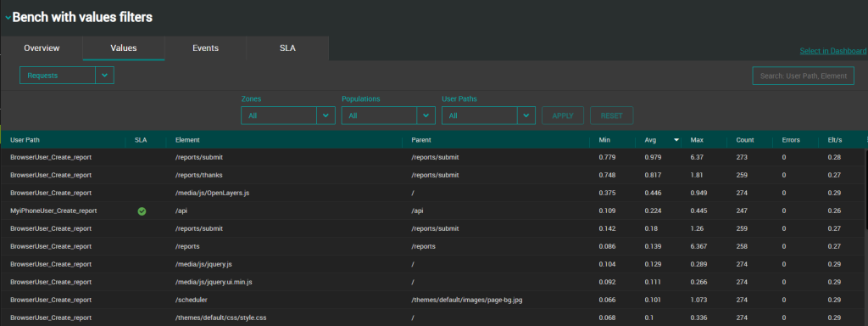This screenshot has width=868, height=326.
Task: Sort by the Max column header
Action: (x=697, y=140)
